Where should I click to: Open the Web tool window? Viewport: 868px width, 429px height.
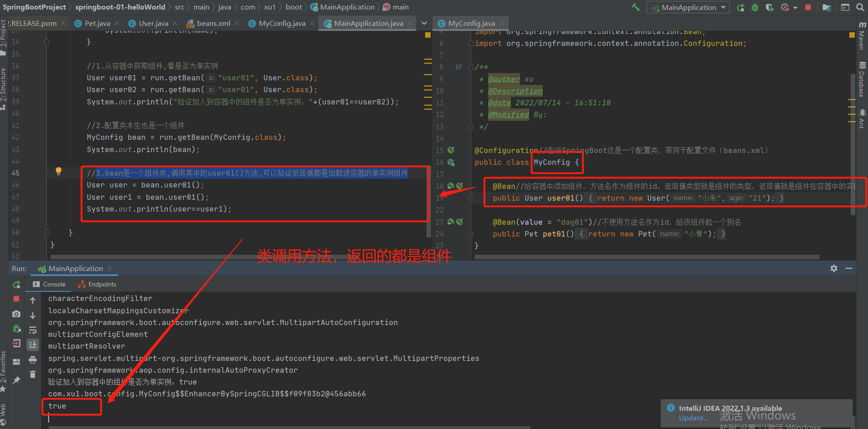click(x=4, y=414)
